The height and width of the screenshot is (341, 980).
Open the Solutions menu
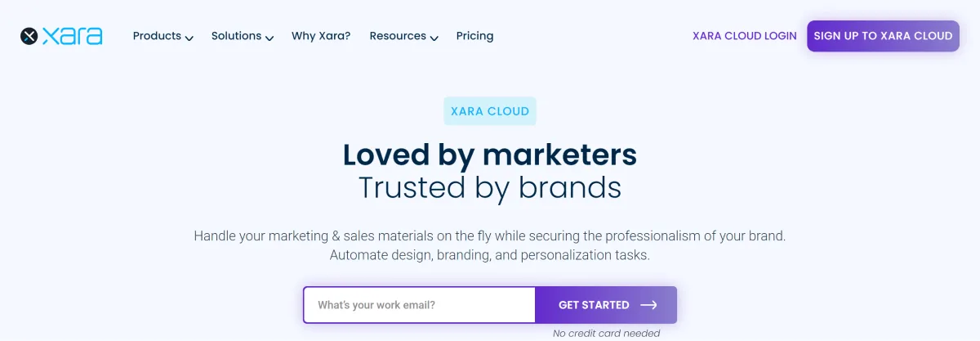[x=236, y=36]
